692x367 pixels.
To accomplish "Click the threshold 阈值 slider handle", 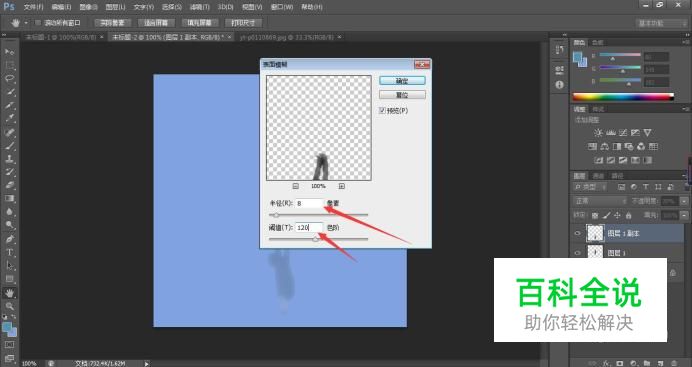I will pos(316,239).
